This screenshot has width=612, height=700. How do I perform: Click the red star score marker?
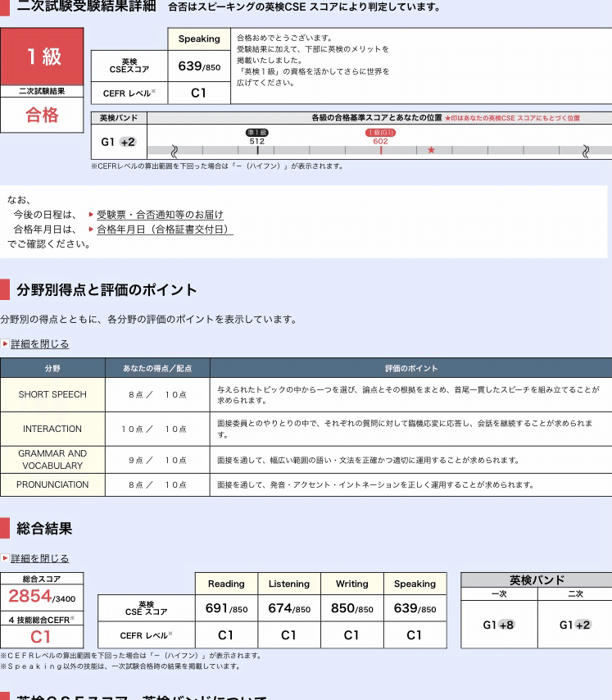click(x=431, y=150)
